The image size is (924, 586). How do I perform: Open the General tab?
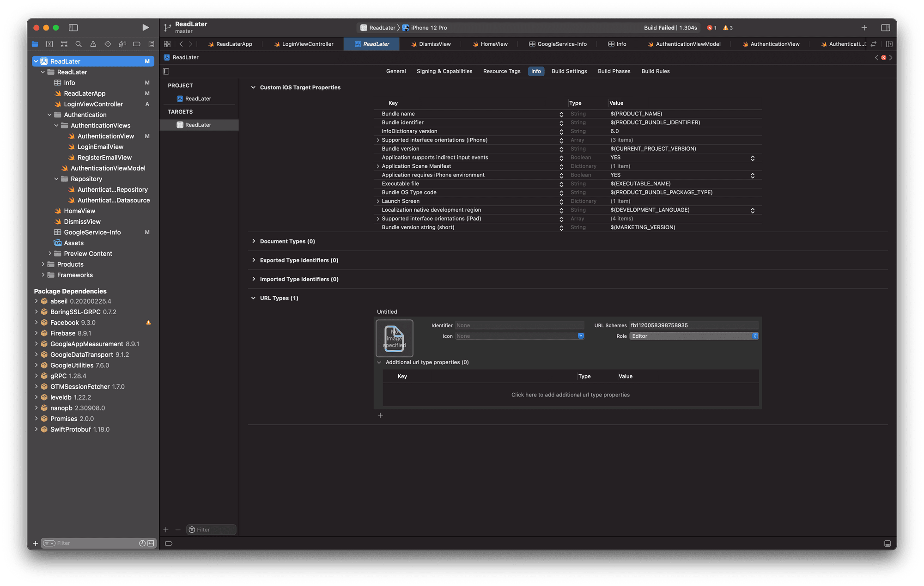point(396,71)
